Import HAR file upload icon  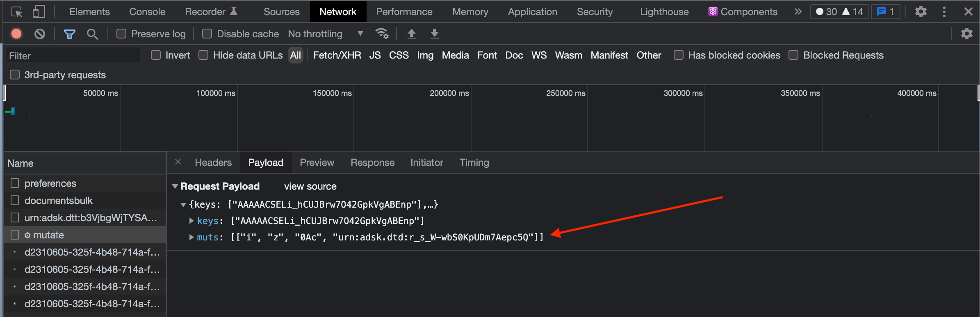pos(411,34)
